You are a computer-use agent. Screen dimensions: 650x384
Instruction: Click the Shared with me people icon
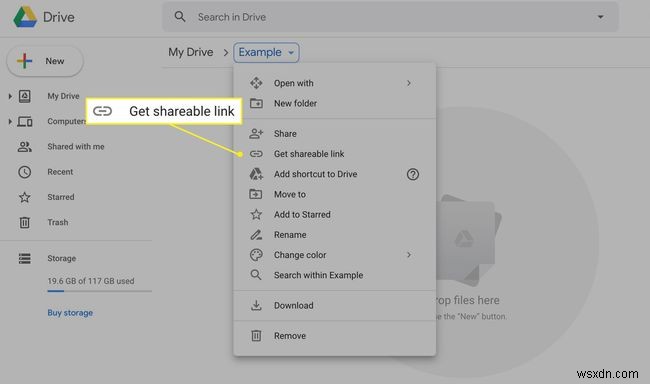(25, 147)
